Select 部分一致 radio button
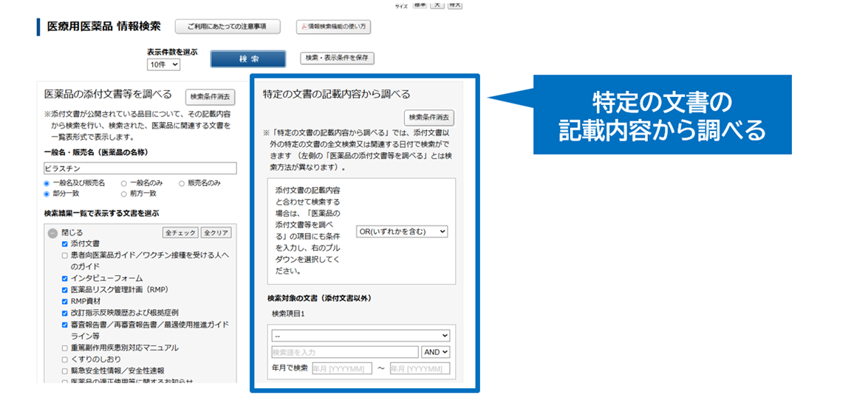 point(47,194)
